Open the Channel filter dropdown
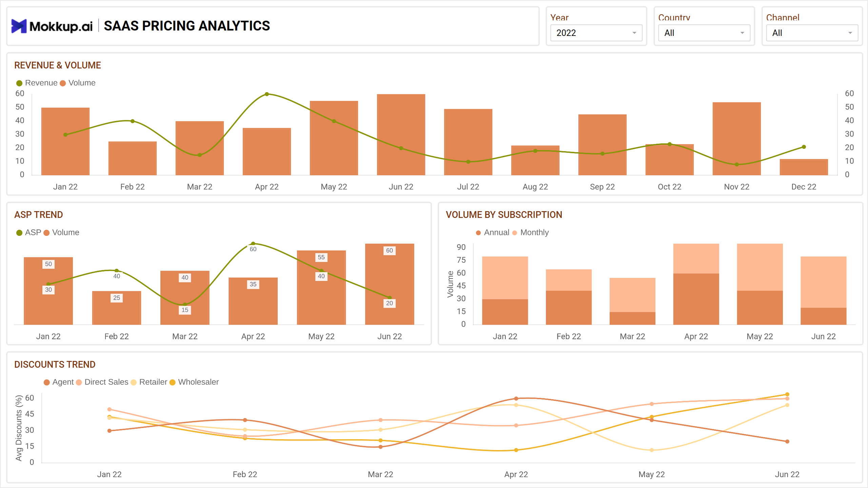This screenshot has height=488, width=868. click(x=812, y=33)
